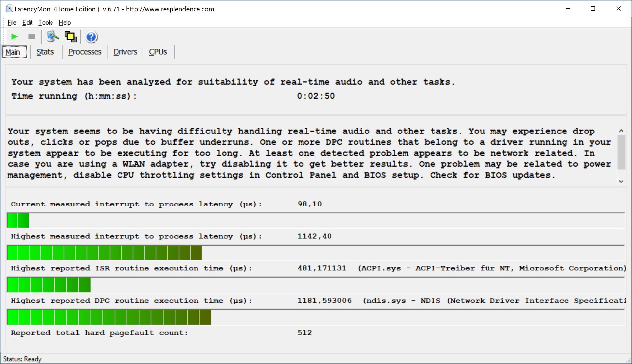Click the LatencyMon title bar app icon
This screenshot has width=632, height=364.
[x=9, y=9]
